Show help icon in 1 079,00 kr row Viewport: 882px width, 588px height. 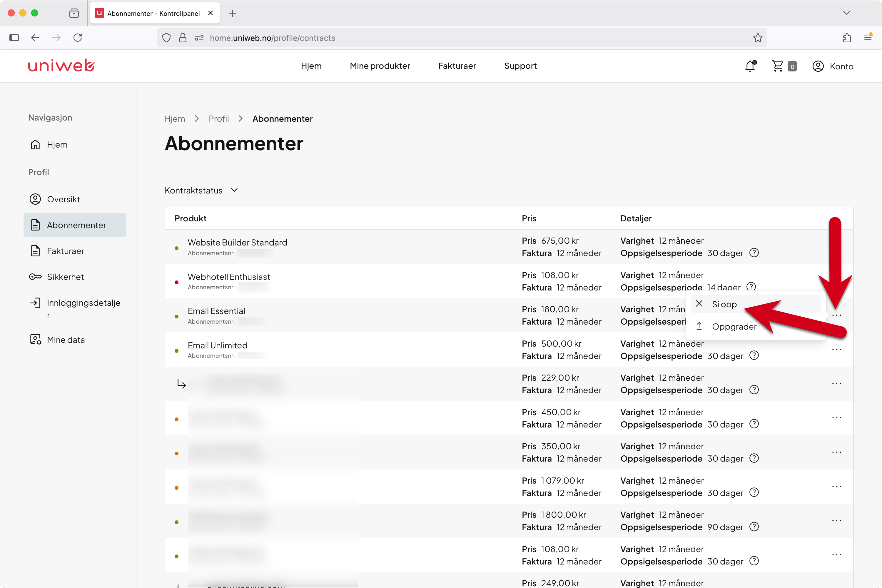pyautogui.click(x=754, y=492)
